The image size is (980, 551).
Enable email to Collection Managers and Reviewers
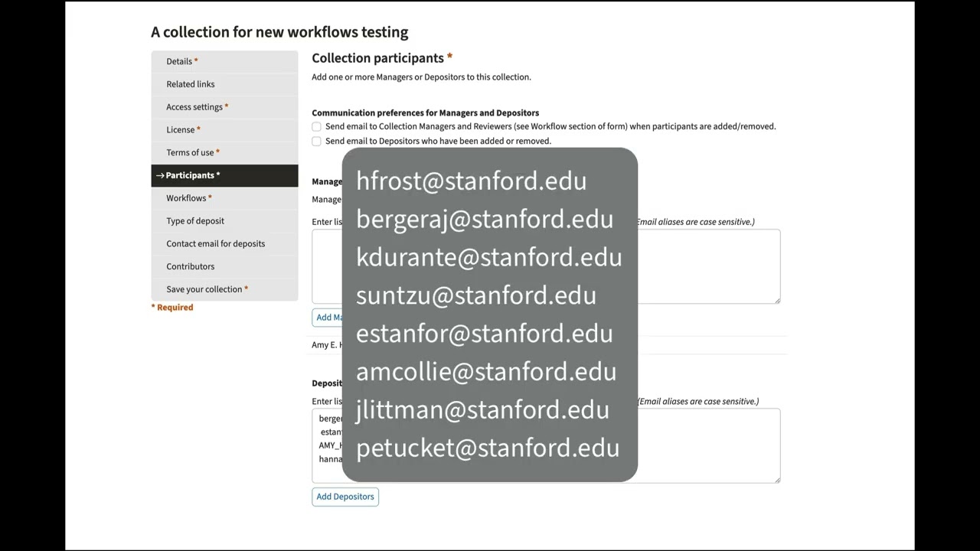click(x=316, y=126)
